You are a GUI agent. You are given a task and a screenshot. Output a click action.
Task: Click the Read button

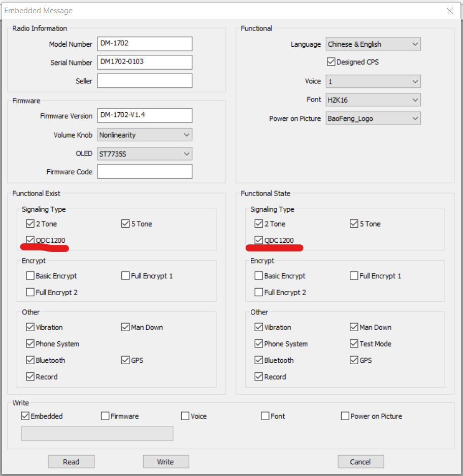click(71, 462)
